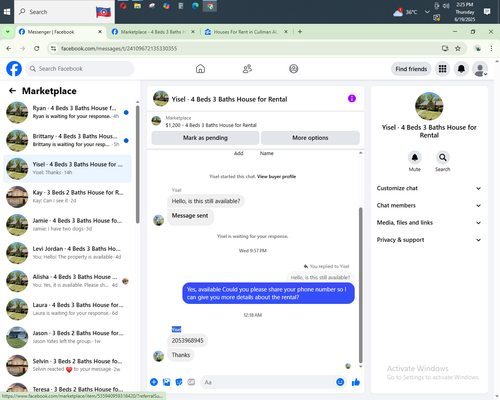Open the Windows Start button
Viewport: 500px width, 400px height.
coord(7,12)
